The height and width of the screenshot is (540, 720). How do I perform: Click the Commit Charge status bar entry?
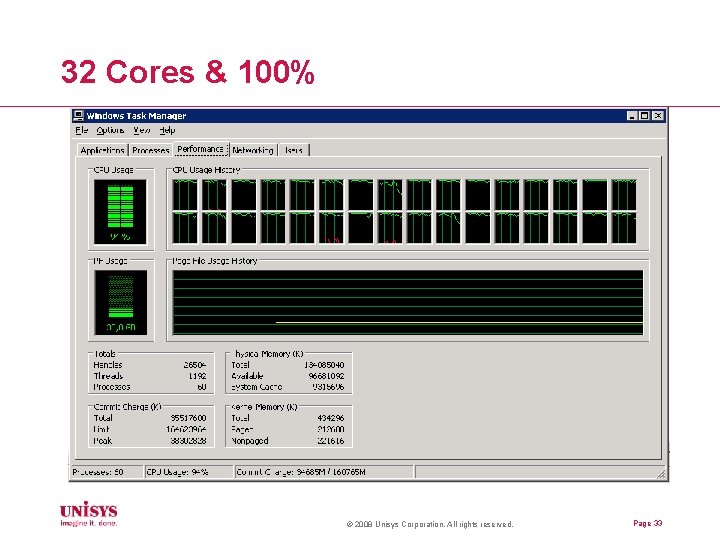(325, 472)
